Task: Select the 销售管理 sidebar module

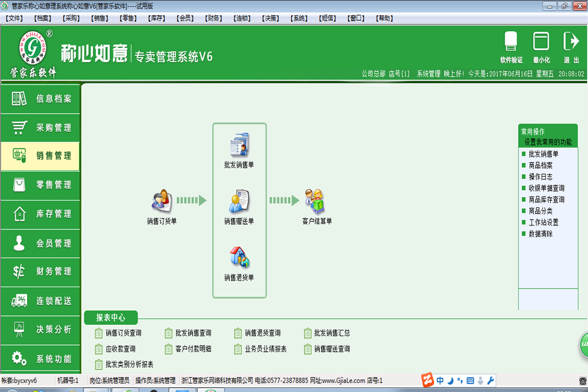Action: click(41, 156)
